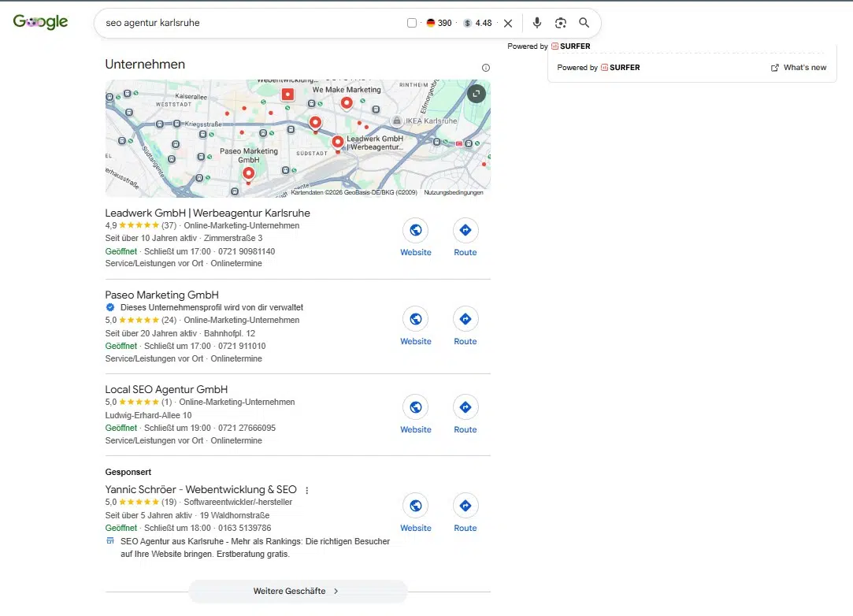This screenshot has height=616, width=853.
Task: Click phone number 0721 90981140
Action: [x=247, y=251]
